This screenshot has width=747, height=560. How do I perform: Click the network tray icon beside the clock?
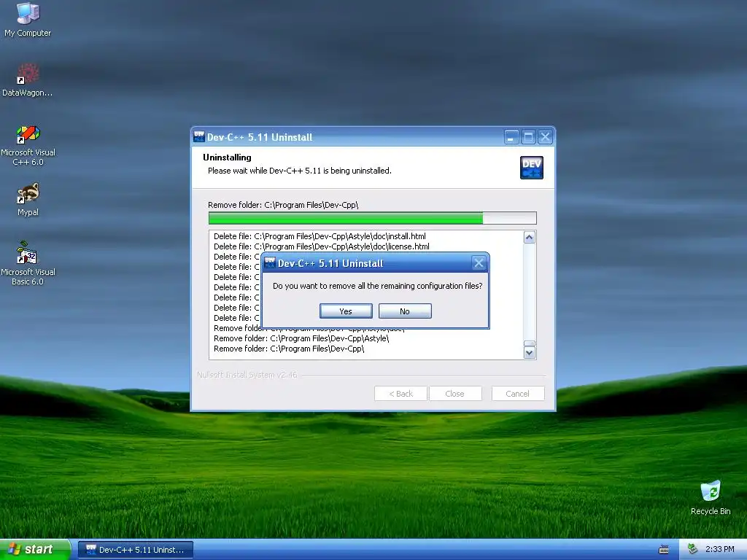[693, 549]
